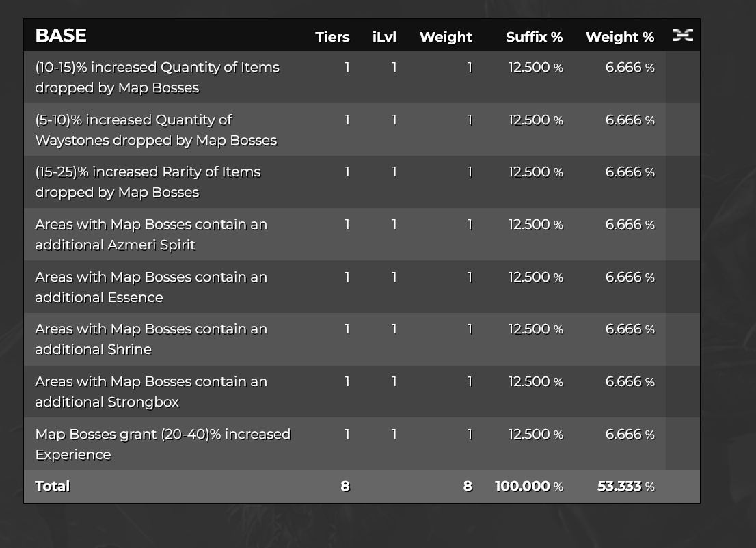The width and height of the screenshot is (756, 548).
Task: Select the additional Essence modifier row
Action: 362,287
